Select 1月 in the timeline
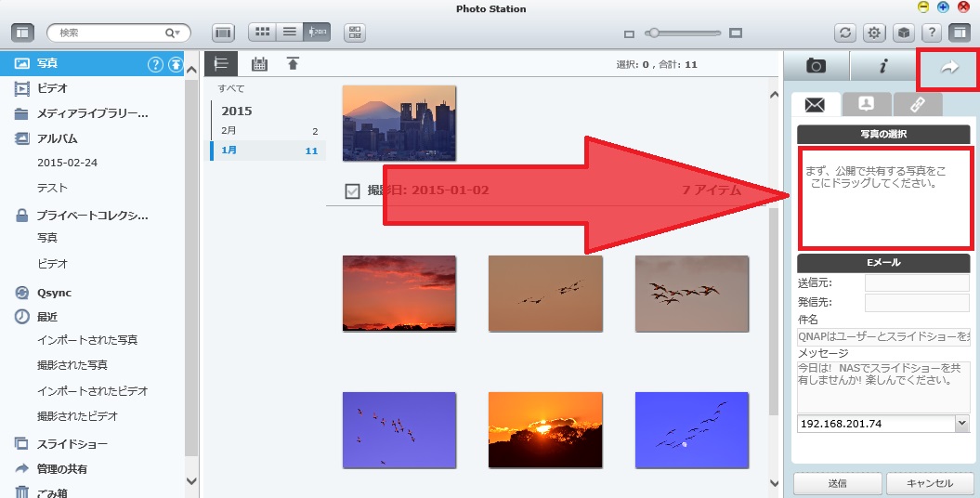The height and width of the screenshot is (498, 980). pyautogui.click(x=268, y=151)
